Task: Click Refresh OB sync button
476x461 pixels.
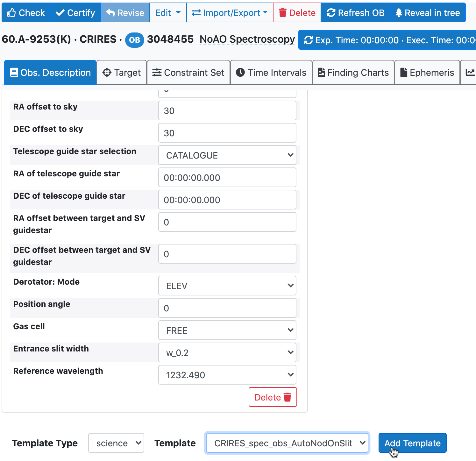Action: click(x=355, y=13)
